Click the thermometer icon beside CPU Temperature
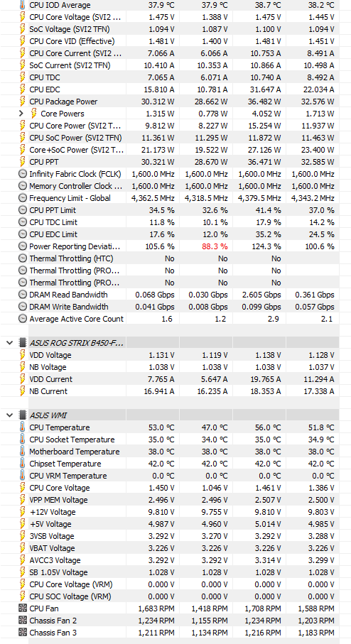 coord(23,427)
